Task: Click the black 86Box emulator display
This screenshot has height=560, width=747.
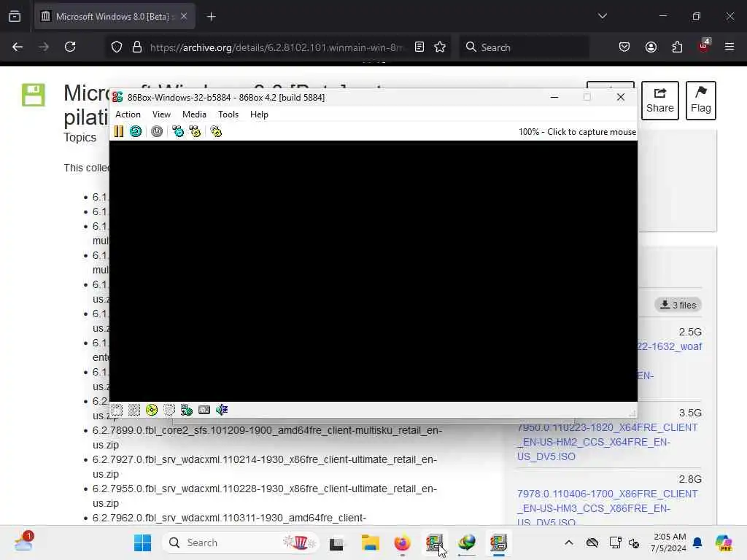Action: [373, 271]
